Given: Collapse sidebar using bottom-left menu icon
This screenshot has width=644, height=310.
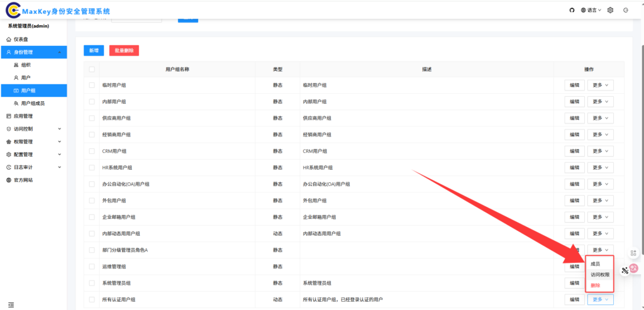Looking at the screenshot, I should pos(11,304).
